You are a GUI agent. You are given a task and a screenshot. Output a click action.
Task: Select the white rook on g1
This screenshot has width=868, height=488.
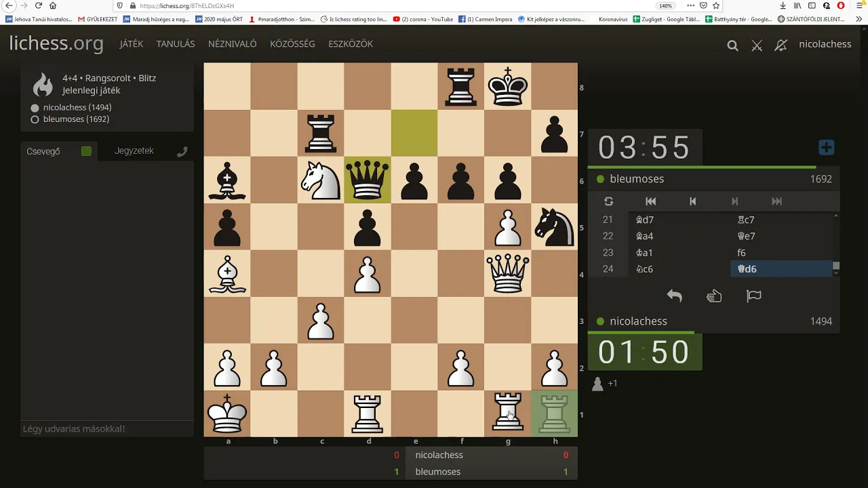pos(508,413)
